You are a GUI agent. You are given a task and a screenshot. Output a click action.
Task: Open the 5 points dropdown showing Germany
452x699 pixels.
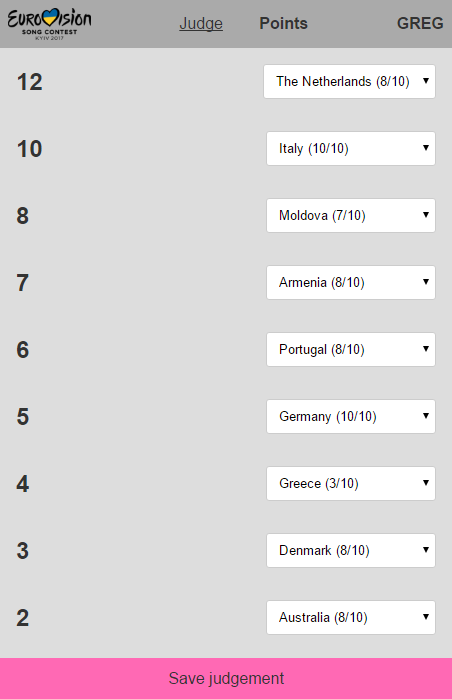pyautogui.click(x=351, y=416)
